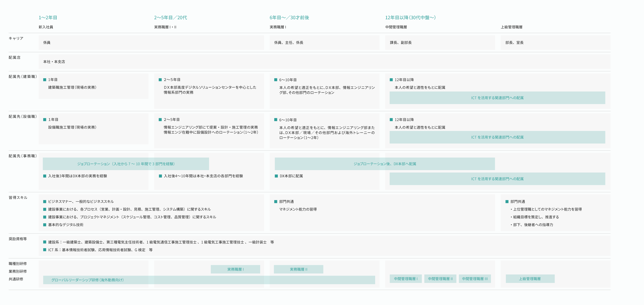Screen dimensions: 644x305
Task: Click the ICT関連部門への配属 bar in 事務職 row
Action: (497, 179)
